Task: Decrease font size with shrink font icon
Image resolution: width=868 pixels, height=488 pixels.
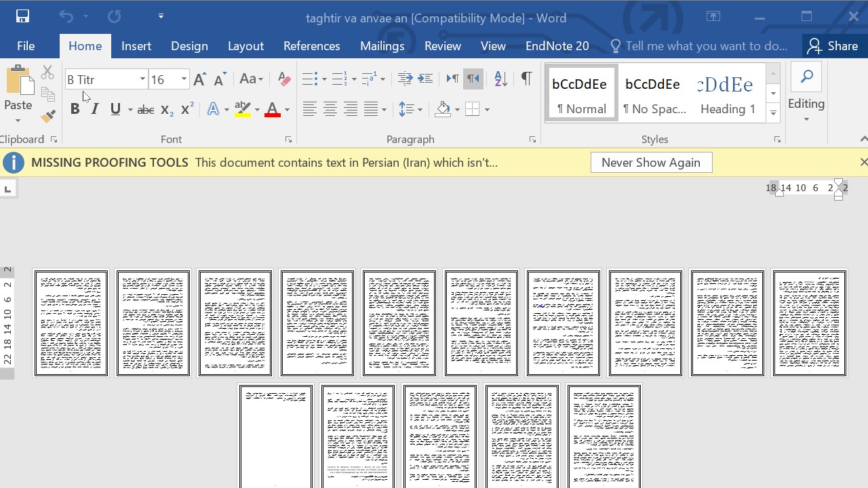Action: (x=220, y=80)
